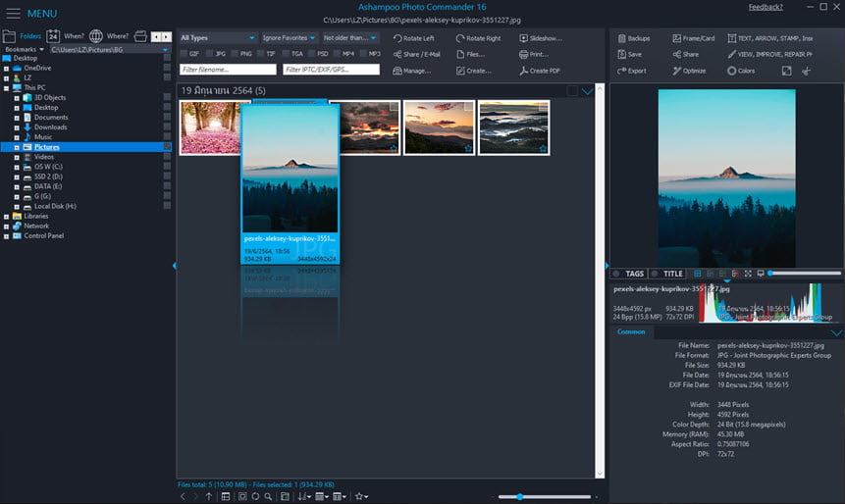Open the All Types filter dropdown
Viewport: 845px width, 504px height.
point(218,37)
